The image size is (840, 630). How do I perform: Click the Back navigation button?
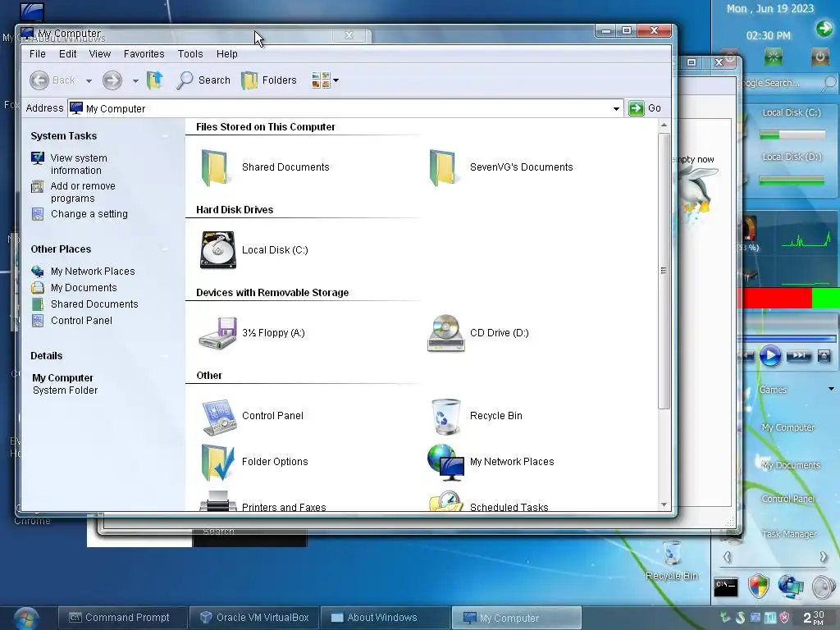52,80
